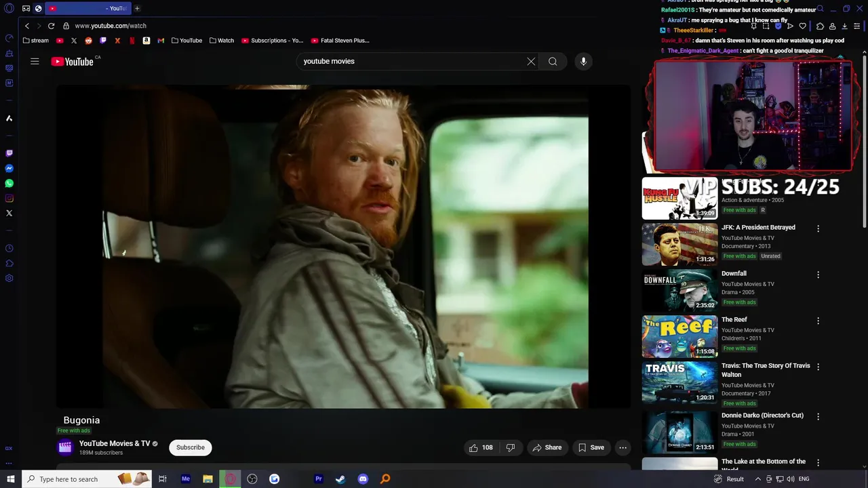Image resolution: width=868 pixels, height=488 pixels.
Task: Open Travis Walton video options menu
Action: point(818,367)
